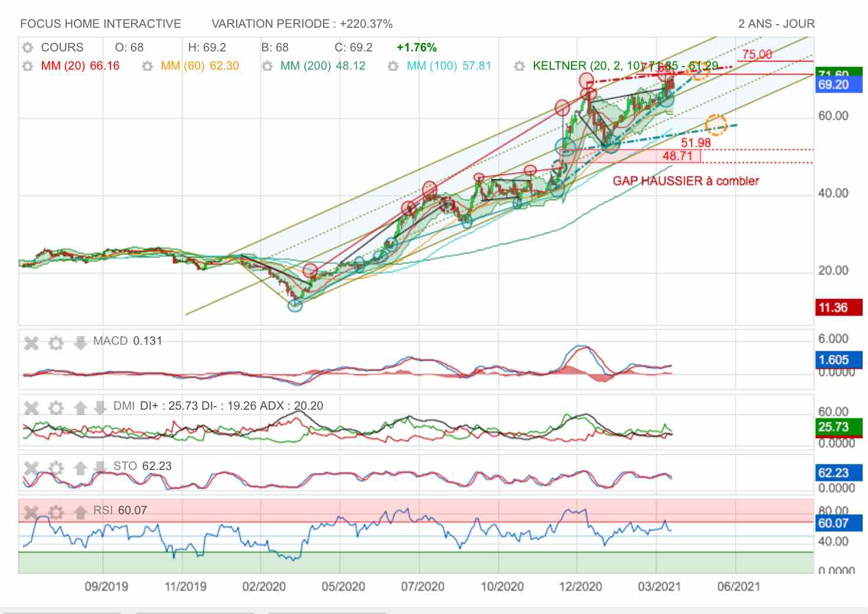The height and width of the screenshot is (614, 868).
Task: Click the STO 62.23 label
Action: 142,466
